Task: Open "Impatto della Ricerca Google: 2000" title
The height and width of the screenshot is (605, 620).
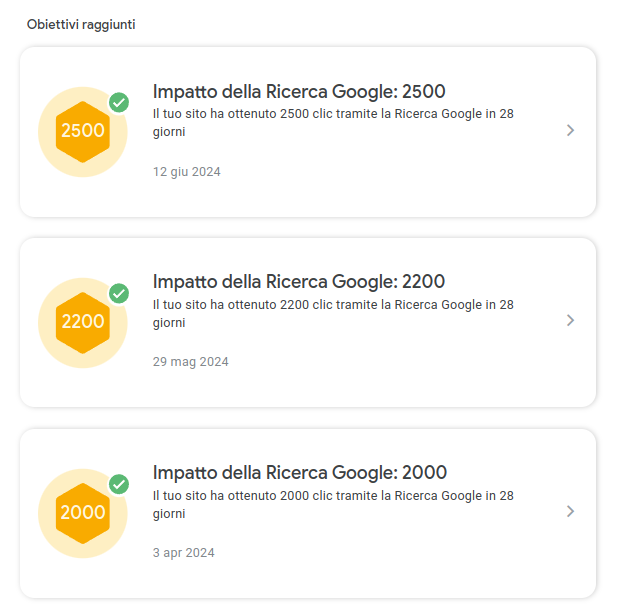Action: tap(300, 473)
